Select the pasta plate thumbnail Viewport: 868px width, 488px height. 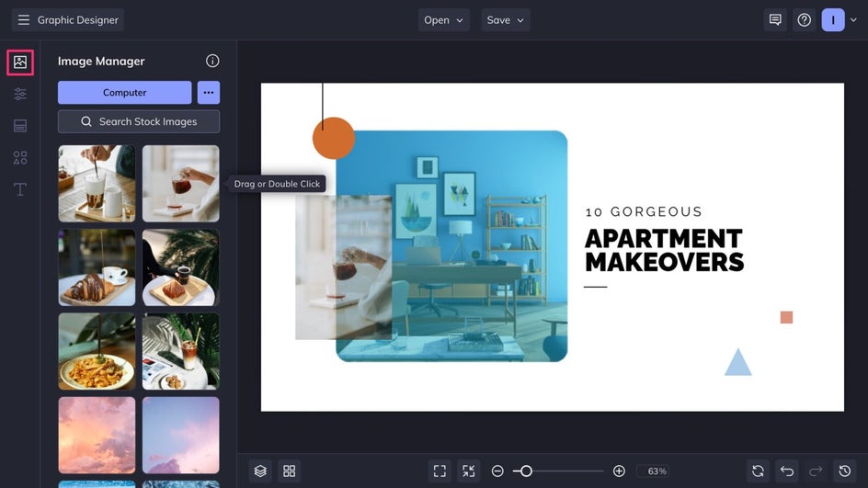(97, 351)
